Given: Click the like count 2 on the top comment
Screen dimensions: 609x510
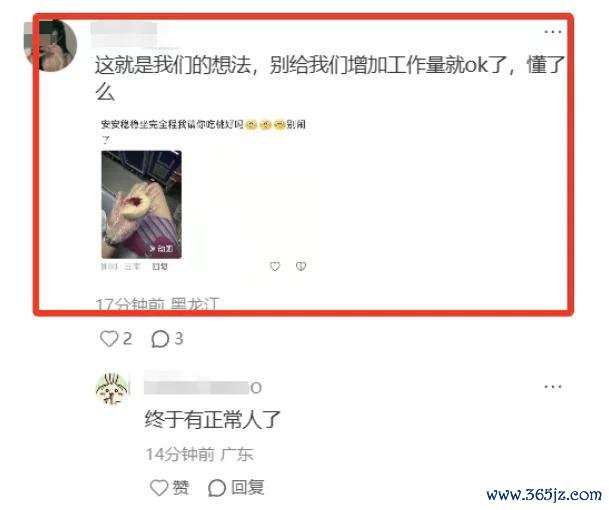Looking at the screenshot, I should 127,339.
